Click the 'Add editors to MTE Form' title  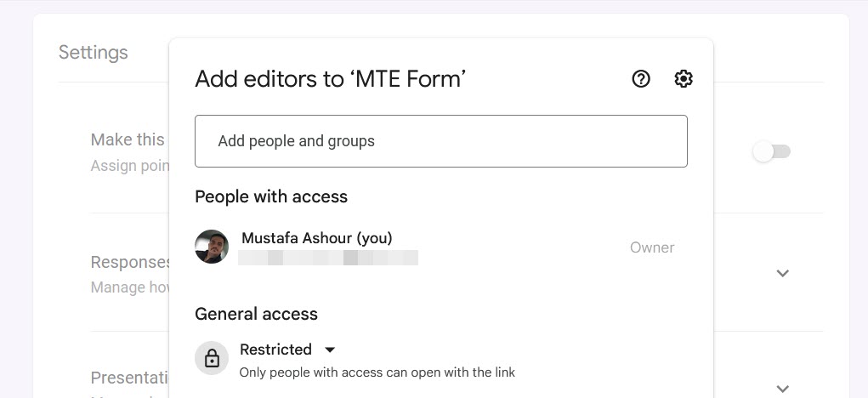(331, 79)
